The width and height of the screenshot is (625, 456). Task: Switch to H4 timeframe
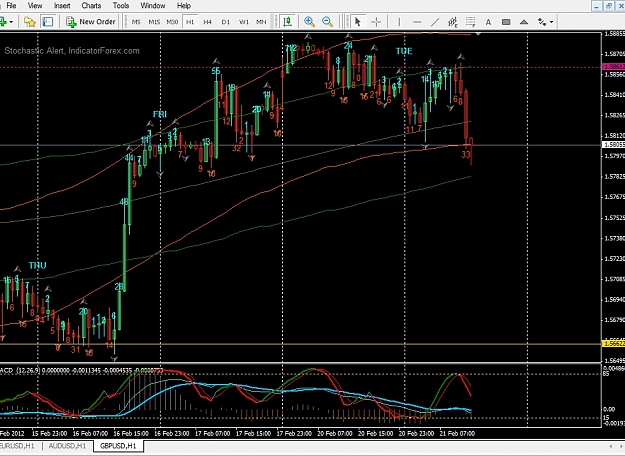pos(208,22)
